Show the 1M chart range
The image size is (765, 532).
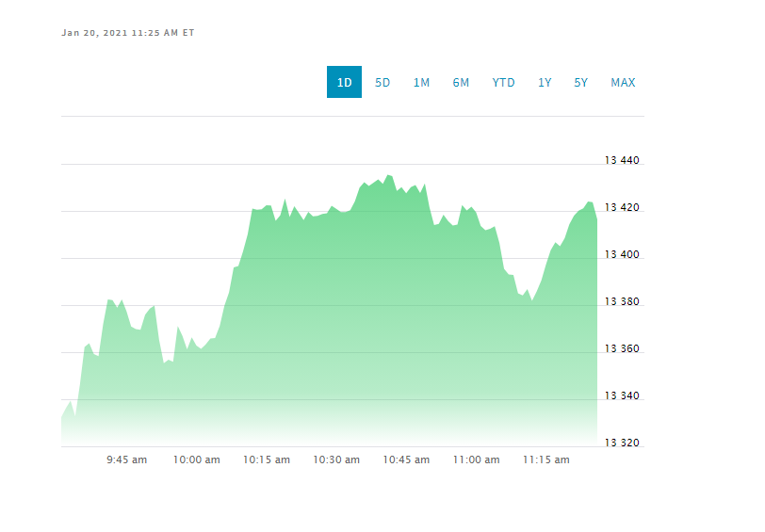point(421,83)
